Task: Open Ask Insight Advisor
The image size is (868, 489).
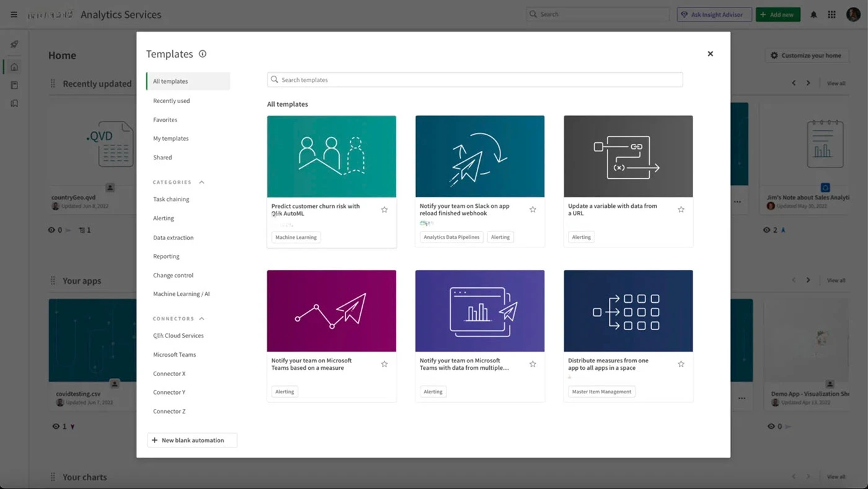Action: pos(714,14)
